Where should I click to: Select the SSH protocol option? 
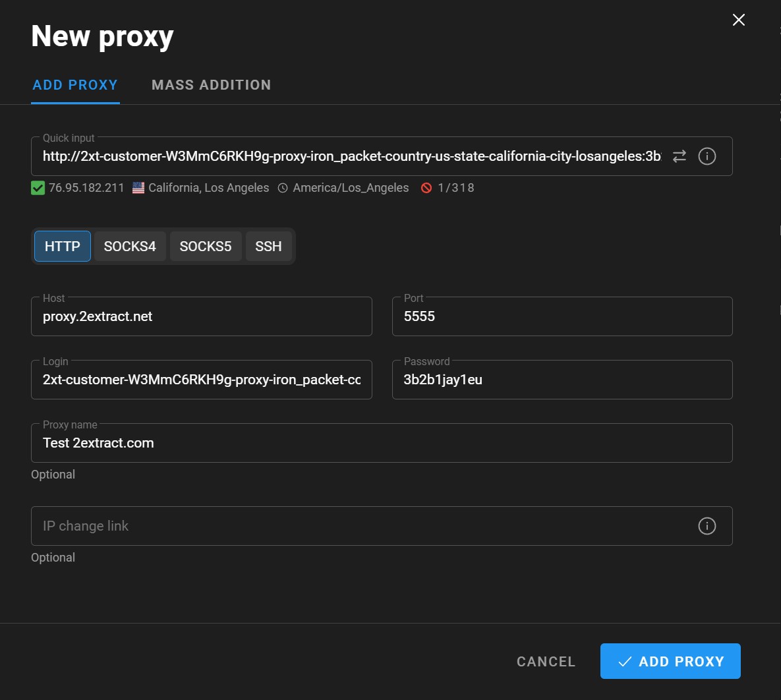click(268, 246)
